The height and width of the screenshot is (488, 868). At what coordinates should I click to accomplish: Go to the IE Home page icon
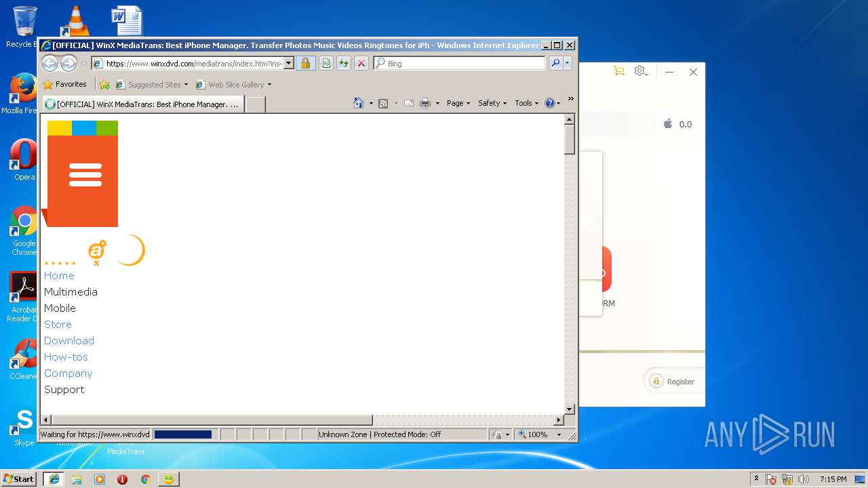tap(359, 103)
